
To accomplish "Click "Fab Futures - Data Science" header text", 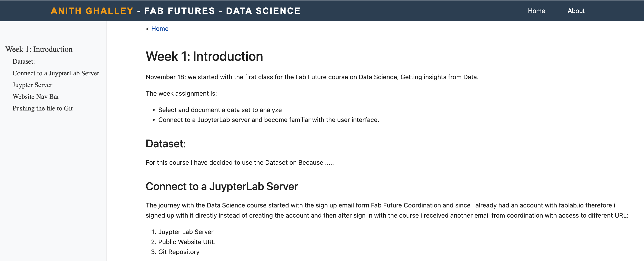I will pyautogui.click(x=222, y=11).
